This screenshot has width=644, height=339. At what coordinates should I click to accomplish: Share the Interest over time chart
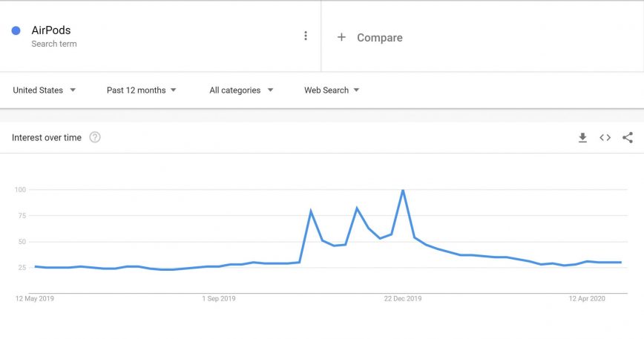tap(628, 137)
